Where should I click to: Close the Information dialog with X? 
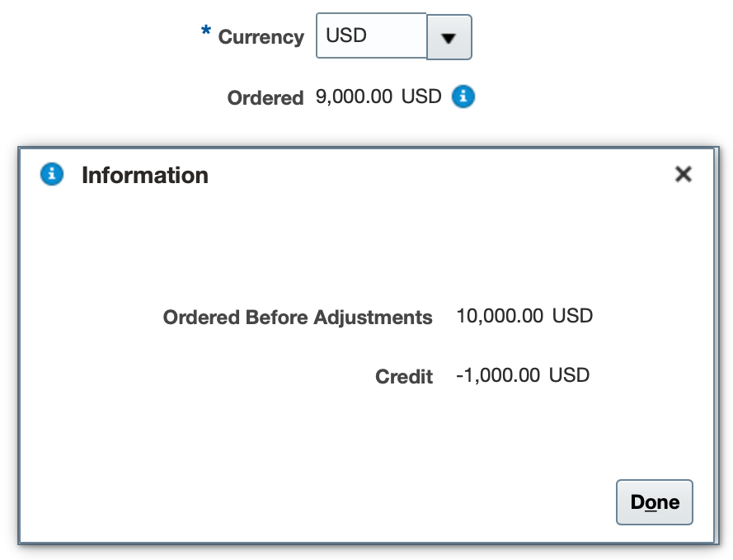(x=683, y=174)
